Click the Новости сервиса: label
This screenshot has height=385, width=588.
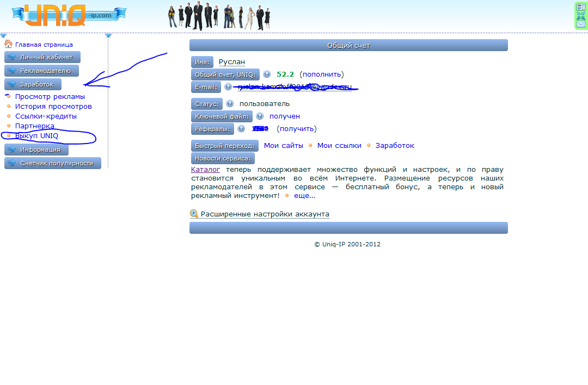click(x=223, y=158)
